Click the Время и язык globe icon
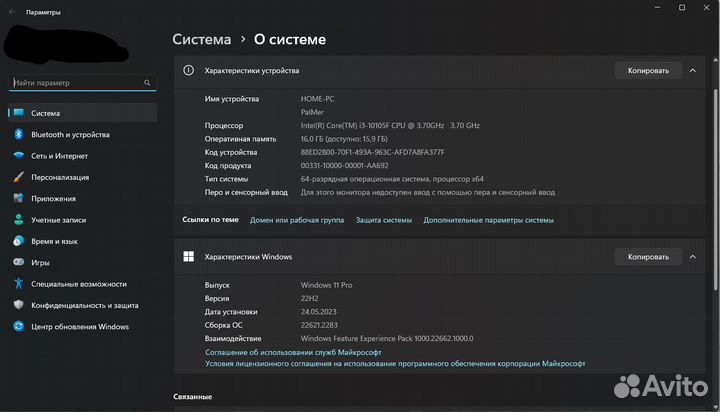 pos(19,241)
